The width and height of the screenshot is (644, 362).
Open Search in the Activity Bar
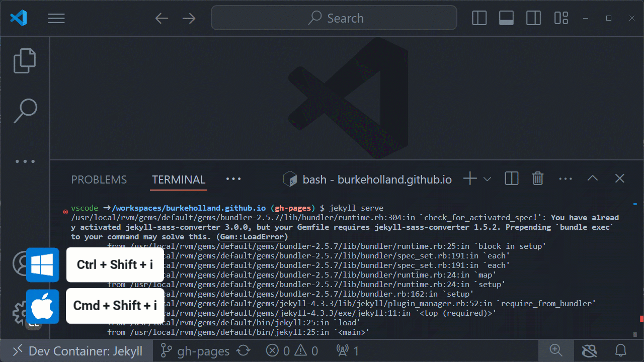[x=25, y=111]
